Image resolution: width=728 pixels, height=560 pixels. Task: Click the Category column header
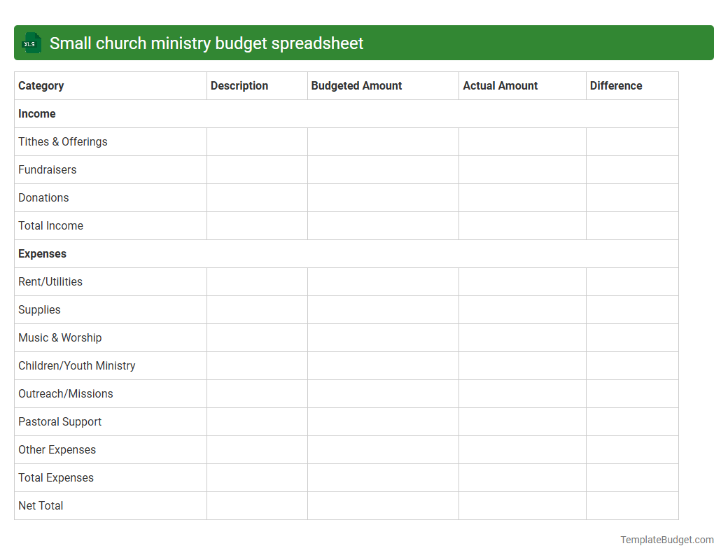[41, 85]
